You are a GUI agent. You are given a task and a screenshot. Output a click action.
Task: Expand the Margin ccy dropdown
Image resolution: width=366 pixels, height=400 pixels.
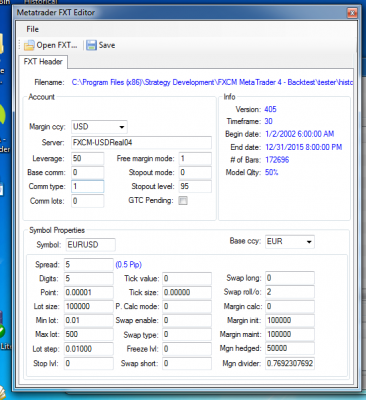tap(122, 127)
